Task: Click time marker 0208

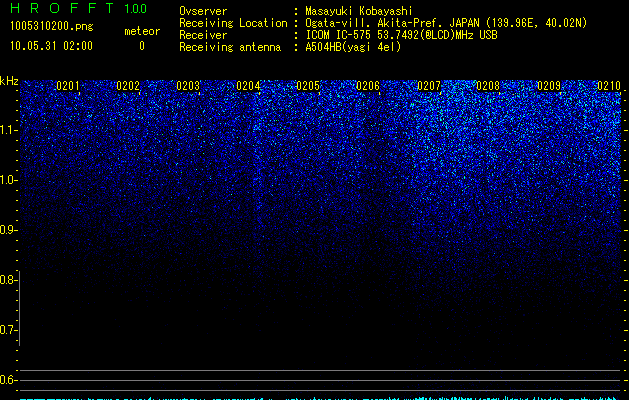Action: (488, 86)
